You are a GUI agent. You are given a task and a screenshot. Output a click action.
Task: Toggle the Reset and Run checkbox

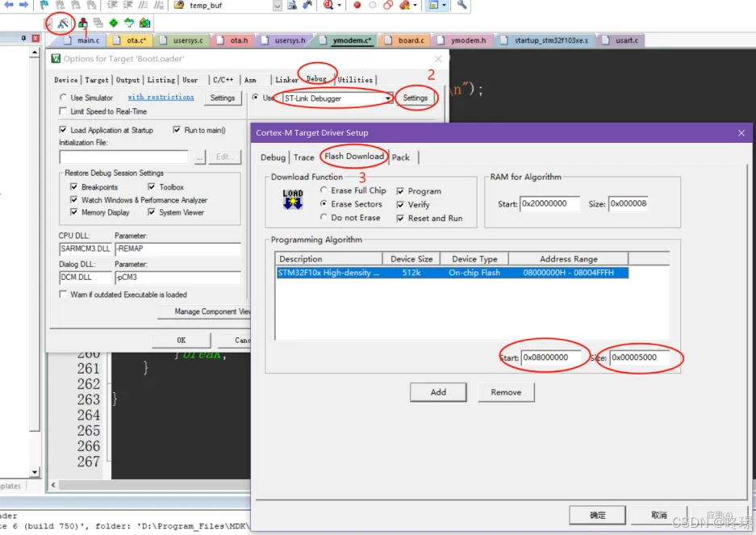click(x=400, y=218)
